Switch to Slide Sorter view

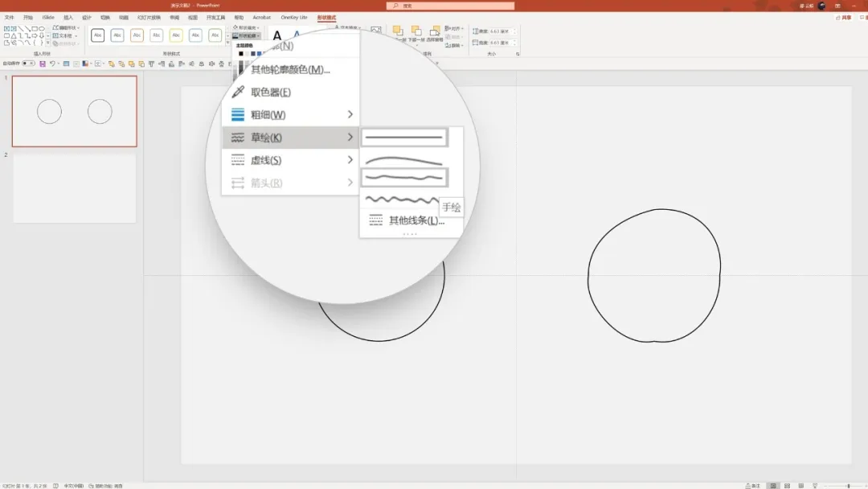[787, 486]
